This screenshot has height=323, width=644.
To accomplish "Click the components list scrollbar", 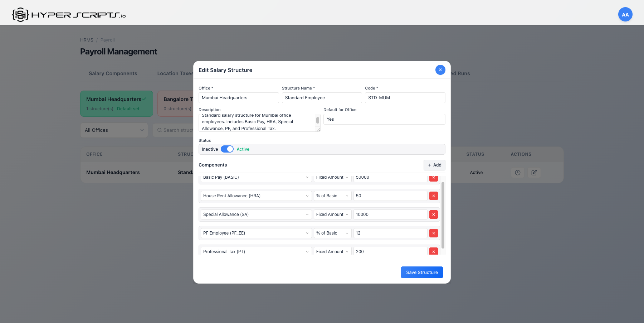I will pyautogui.click(x=443, y=215).
